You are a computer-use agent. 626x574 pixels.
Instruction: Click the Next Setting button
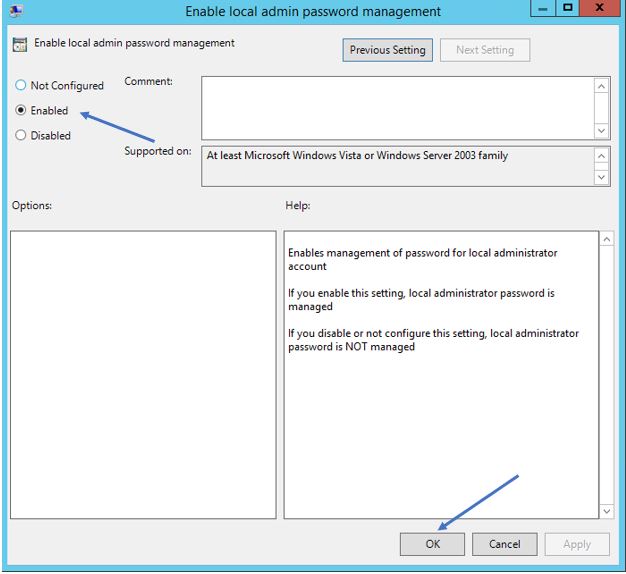pyautogui.click(x=485, y=50)
